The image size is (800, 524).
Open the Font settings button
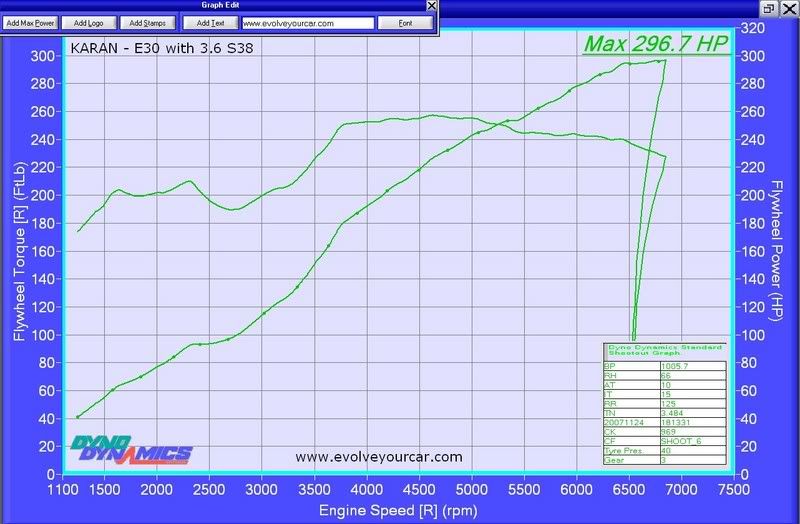pyautogui.click(x=405, y=22)
